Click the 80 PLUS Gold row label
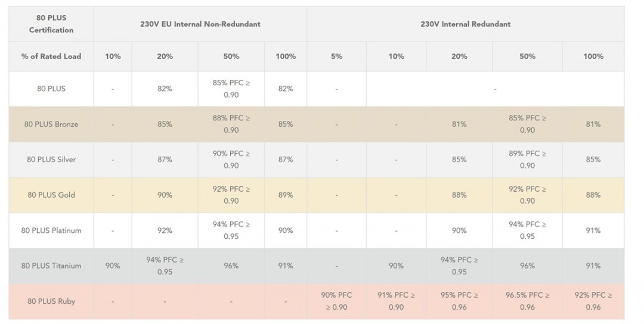 point(51,195)
